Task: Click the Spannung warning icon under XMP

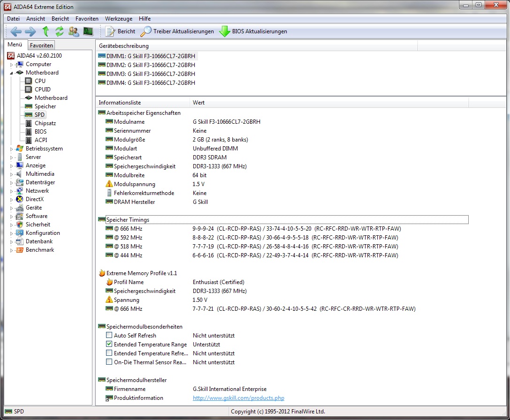Action: (x=109, y=300)
